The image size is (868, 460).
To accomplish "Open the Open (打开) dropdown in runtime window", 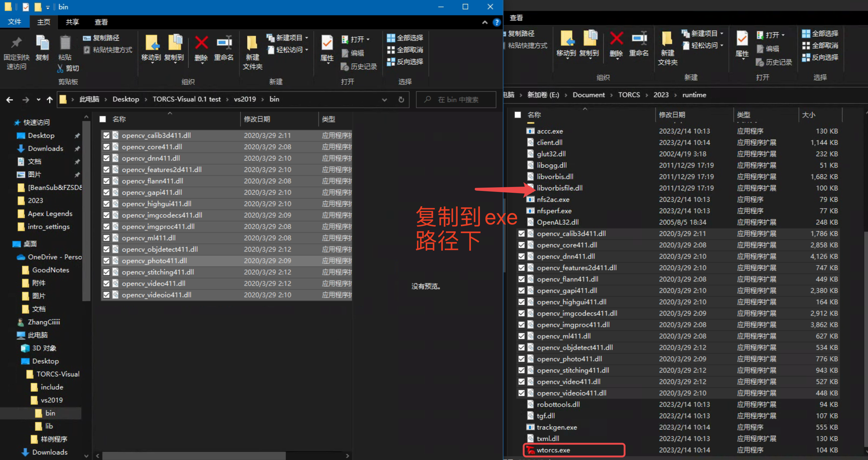I will click(771, 35).
